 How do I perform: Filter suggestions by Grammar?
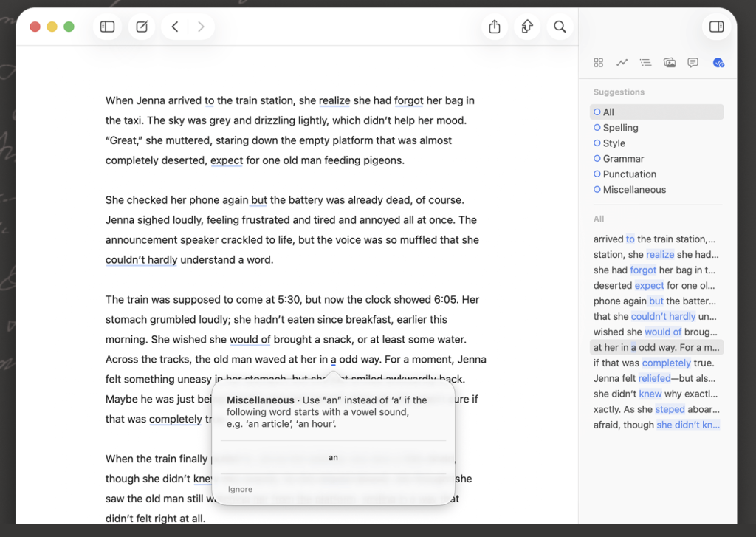coord(623,159)
